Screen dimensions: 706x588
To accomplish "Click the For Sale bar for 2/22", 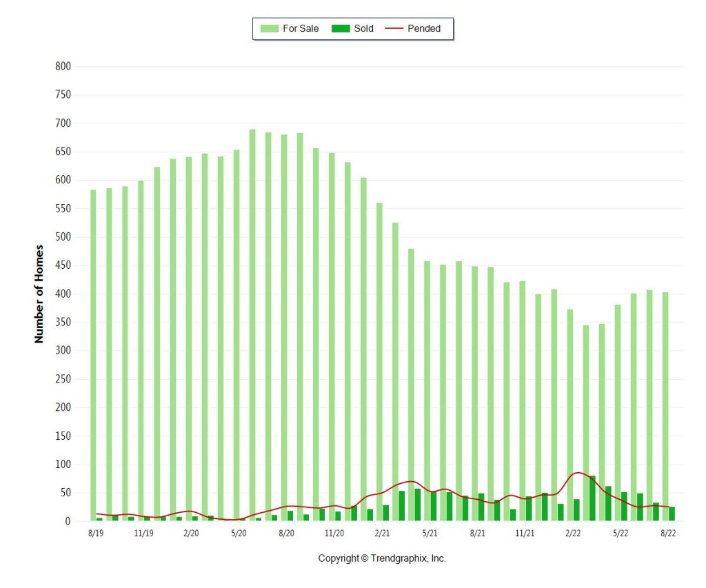I will (570, 415).
